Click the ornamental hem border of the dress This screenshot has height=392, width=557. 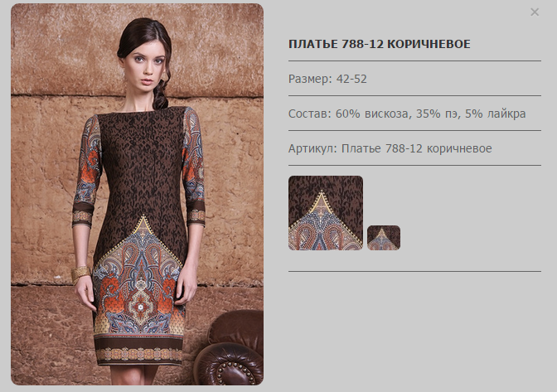138,354
